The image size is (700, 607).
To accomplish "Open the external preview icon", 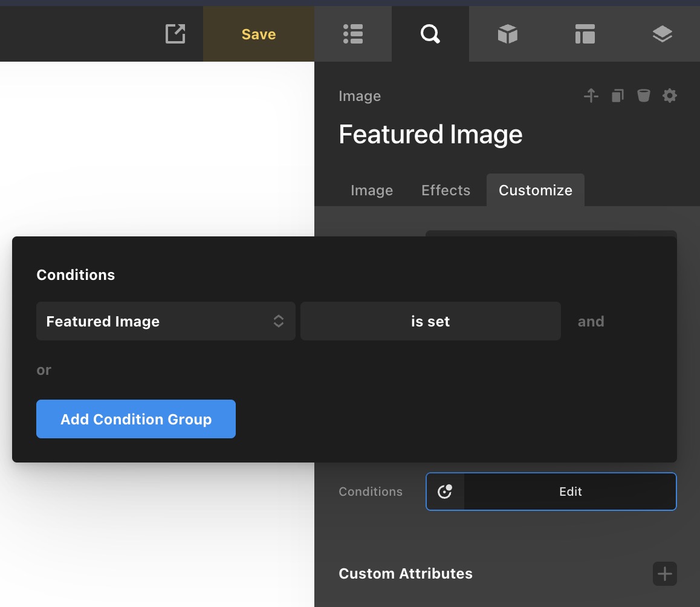I will pos(175,34).
